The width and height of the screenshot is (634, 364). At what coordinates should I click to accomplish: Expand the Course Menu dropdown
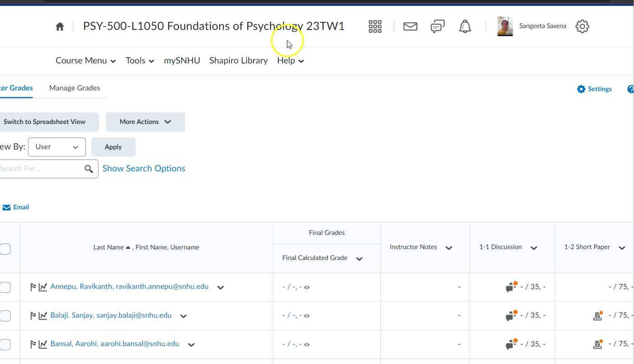tap(85, 61)
